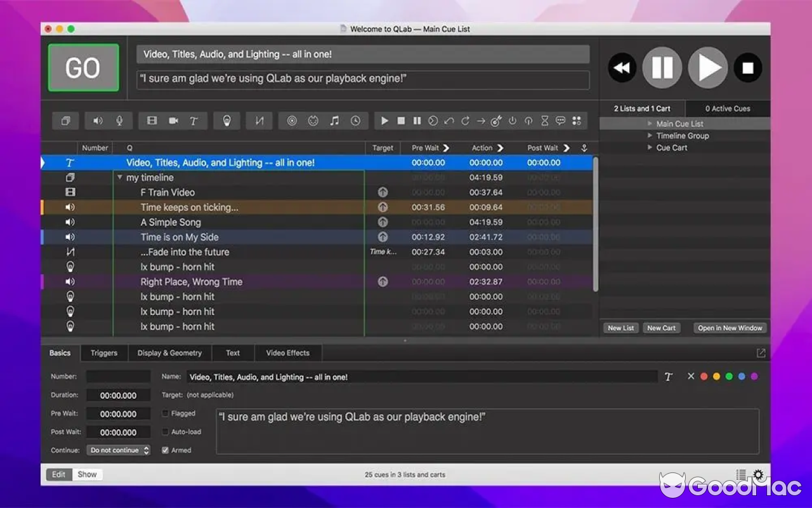
Task: Open the Continue dropdown set to Do not continue
Action: [118, 450]
